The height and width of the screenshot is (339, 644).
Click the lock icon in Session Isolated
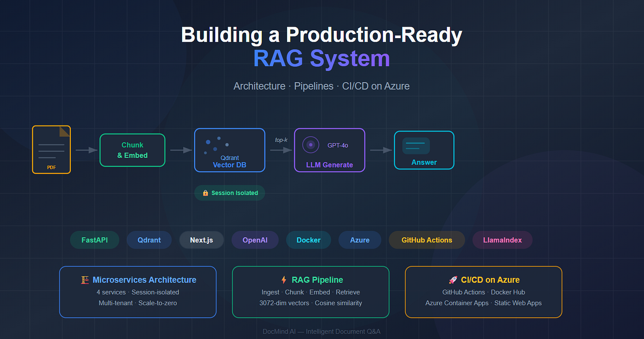point(205,193)
